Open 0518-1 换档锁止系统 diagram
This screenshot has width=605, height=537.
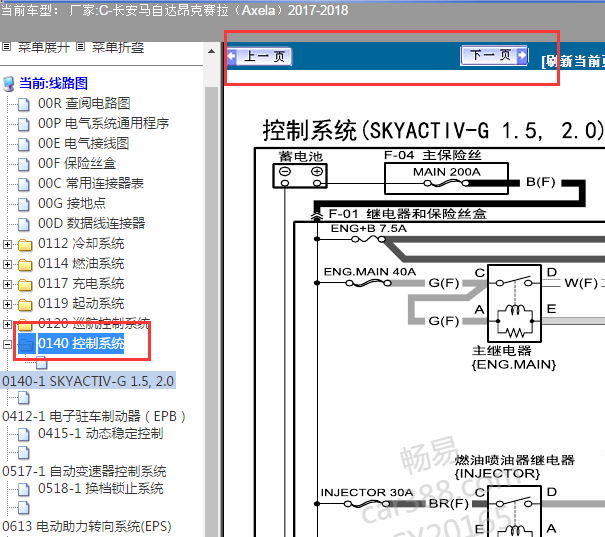(100, 488)
